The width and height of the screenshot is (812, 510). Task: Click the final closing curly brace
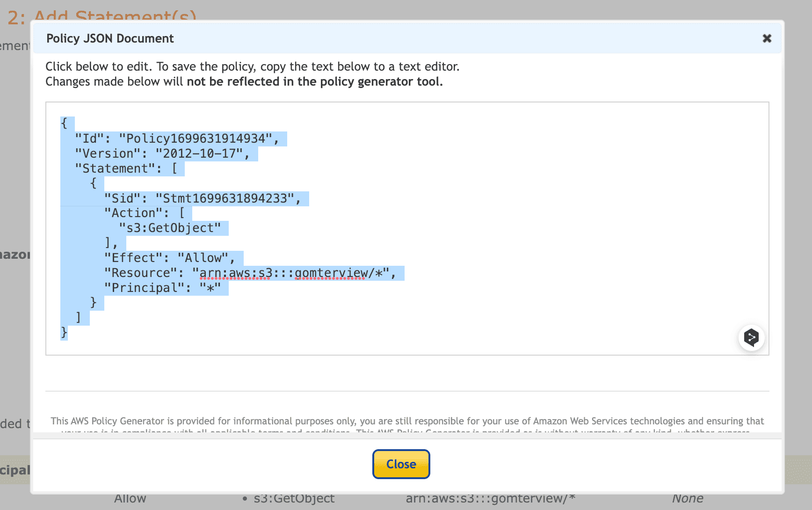tap(64, 333)
